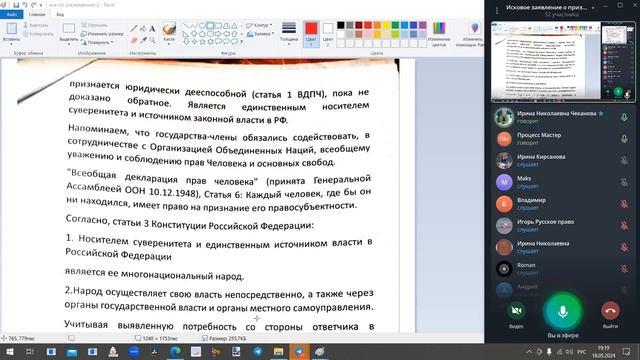This screenshot has height=360, width=640.
Task: Click the Select (Выделить) rectangle tool
Action: point(69,28)
